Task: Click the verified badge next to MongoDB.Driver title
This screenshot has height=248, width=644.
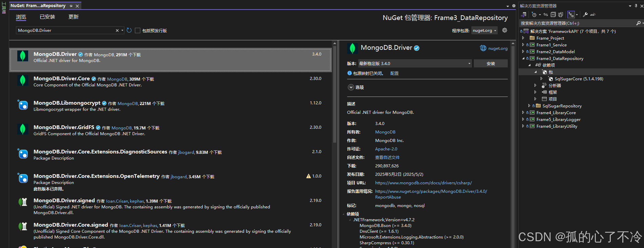Action: point(417,48)
